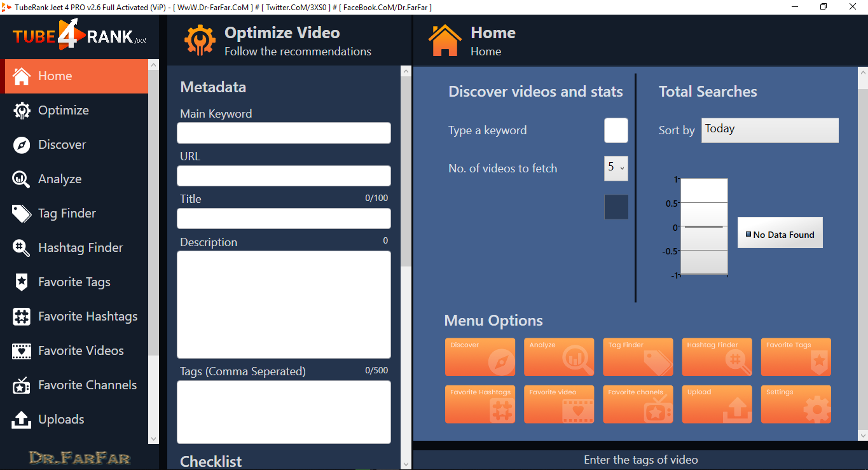The image size is (868, 470).
Task: Click the Tag Finder tag icon
Action: coord(22,214)
